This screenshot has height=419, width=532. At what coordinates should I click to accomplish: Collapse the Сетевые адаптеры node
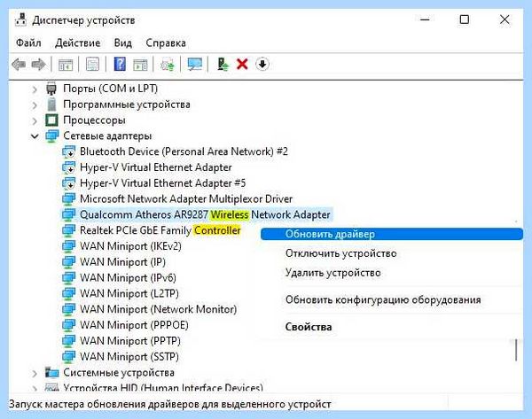(35, 136)
